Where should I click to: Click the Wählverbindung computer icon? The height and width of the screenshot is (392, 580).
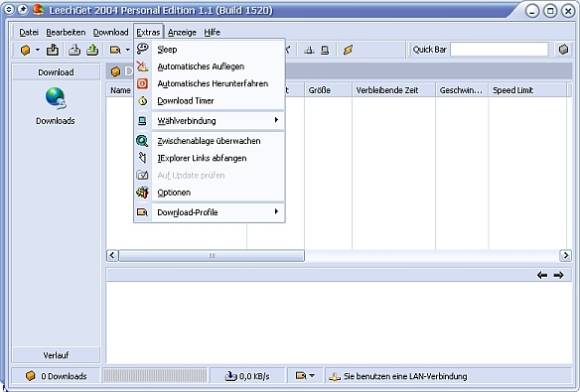142,121
